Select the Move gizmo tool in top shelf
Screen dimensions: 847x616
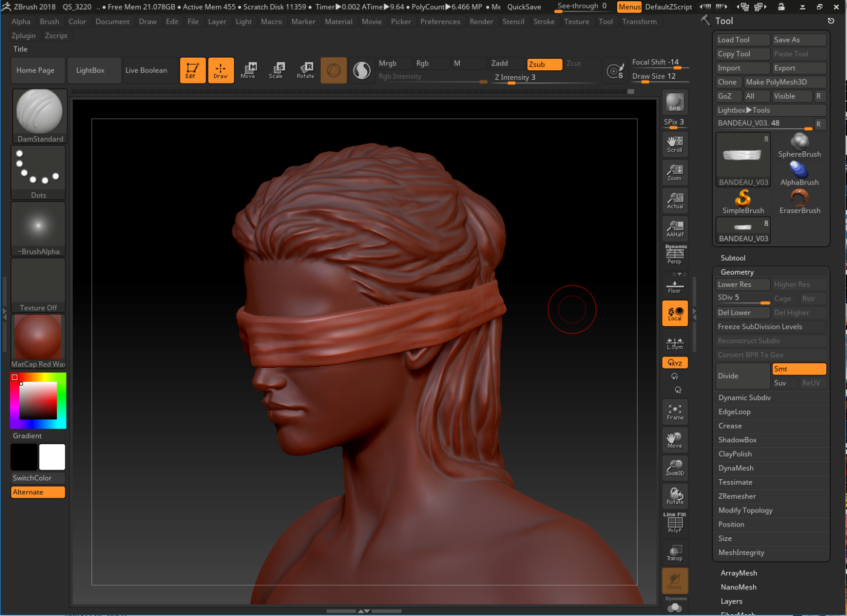(248, 70)
